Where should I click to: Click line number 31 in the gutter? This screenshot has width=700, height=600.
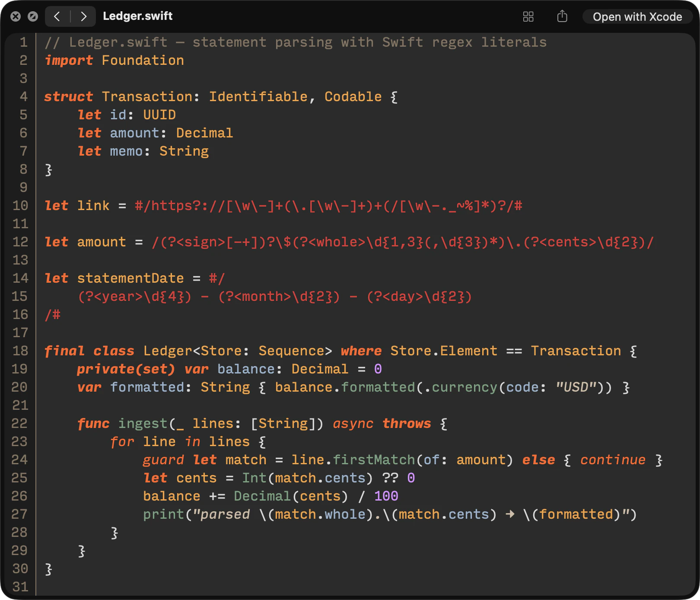20,587
